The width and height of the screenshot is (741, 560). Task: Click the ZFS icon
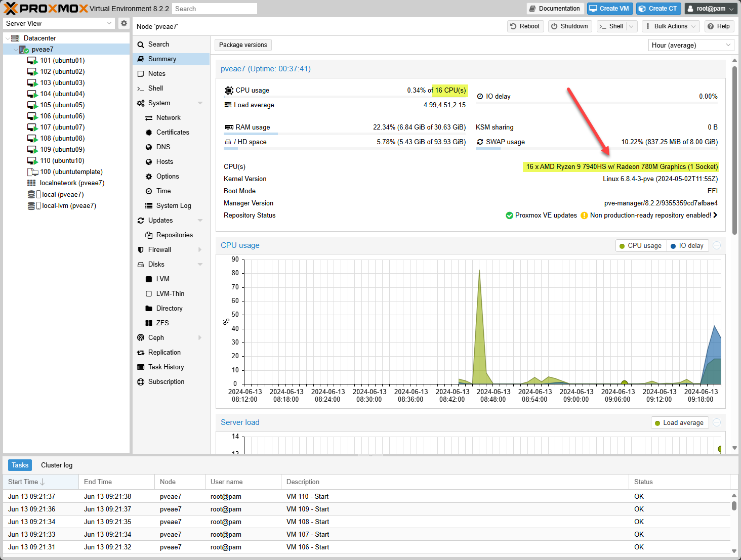149,323
